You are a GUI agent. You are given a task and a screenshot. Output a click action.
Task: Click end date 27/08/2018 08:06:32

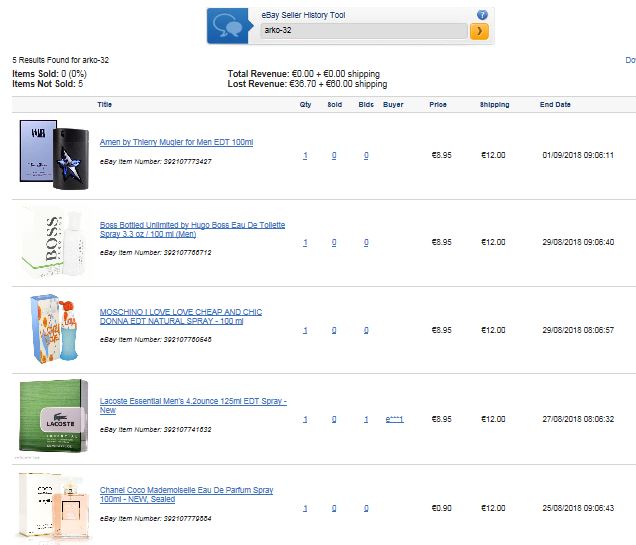(x=578, y=419)
